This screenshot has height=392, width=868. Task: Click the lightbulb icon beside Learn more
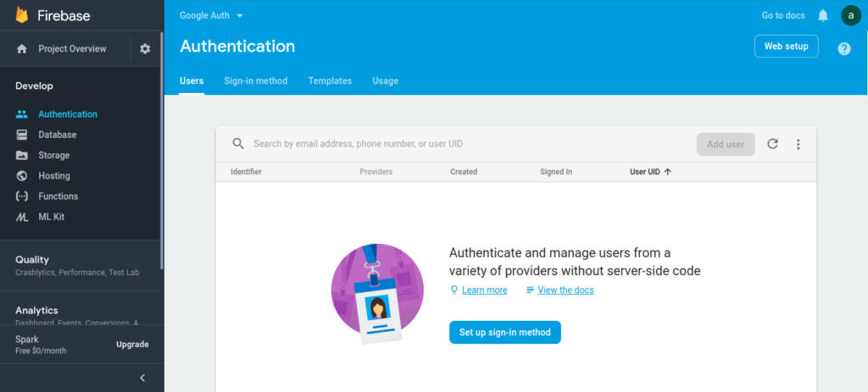tap(454, 290)
